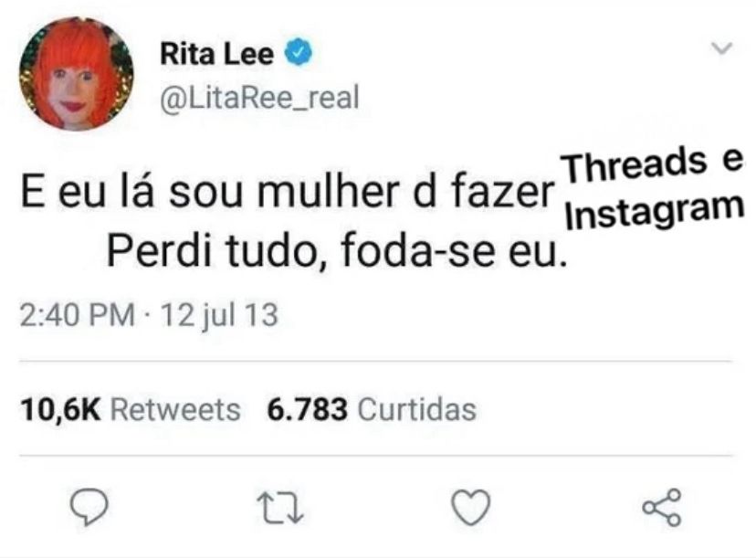Viewport: 756px width, 558px height.
Task: Like the tweet with the heart icon
Action: pyautogui.click(x=471, y=507)
